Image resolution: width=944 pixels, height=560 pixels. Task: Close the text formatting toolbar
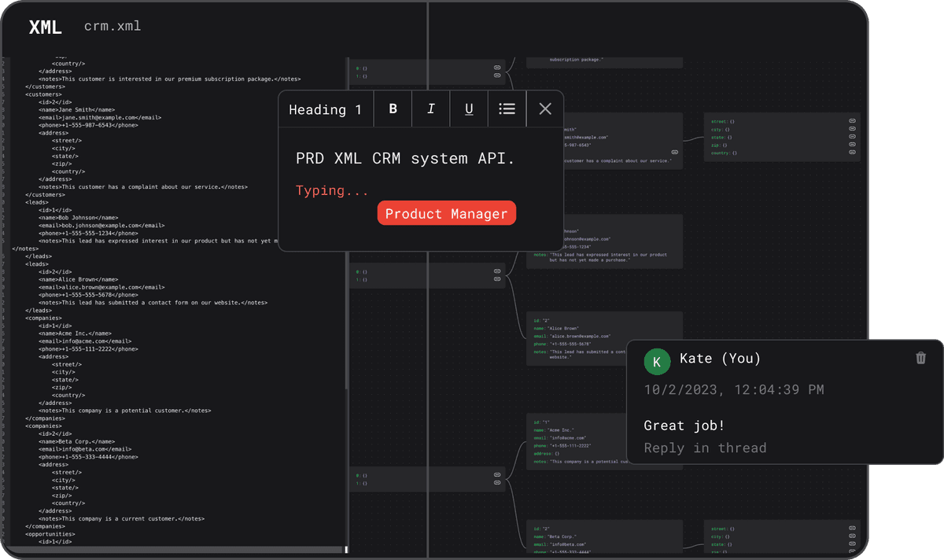[544, 109]
